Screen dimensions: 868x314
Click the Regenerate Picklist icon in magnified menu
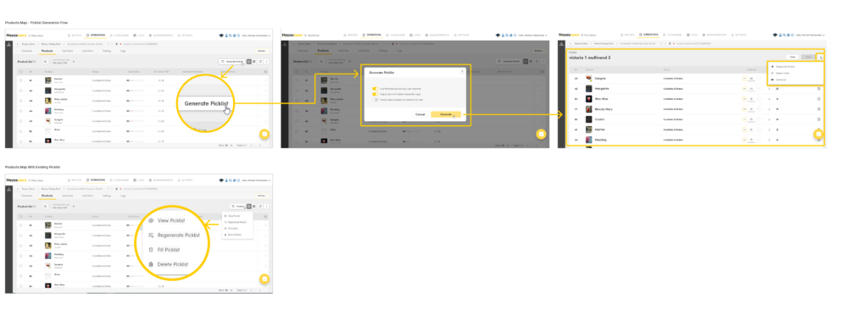click(151, 235)
